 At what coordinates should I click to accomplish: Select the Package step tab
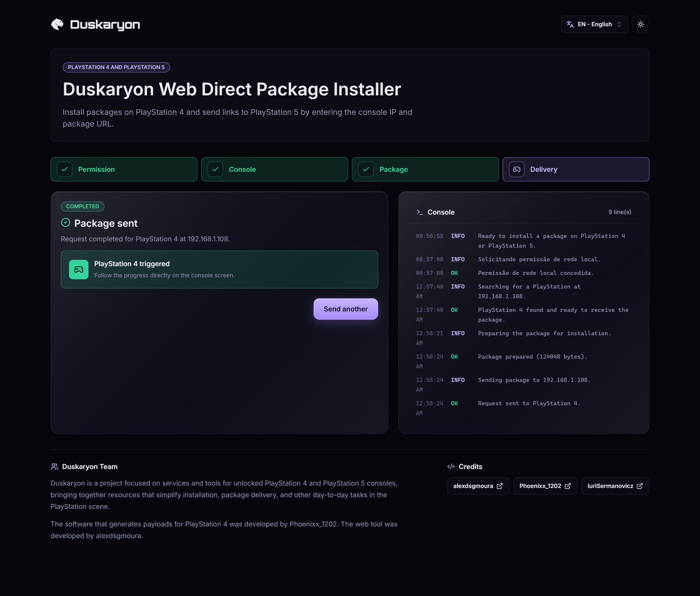click(x=425, y=169)
